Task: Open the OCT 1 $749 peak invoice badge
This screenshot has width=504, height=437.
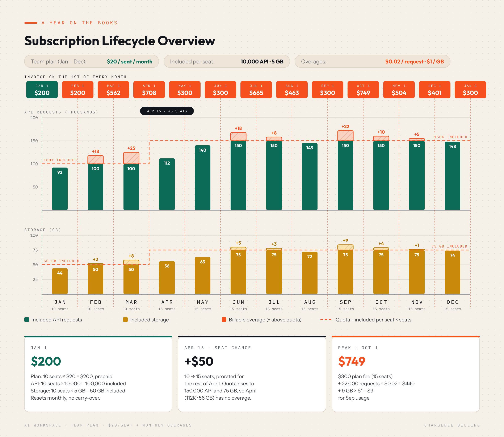Action: tap(363, 90)
